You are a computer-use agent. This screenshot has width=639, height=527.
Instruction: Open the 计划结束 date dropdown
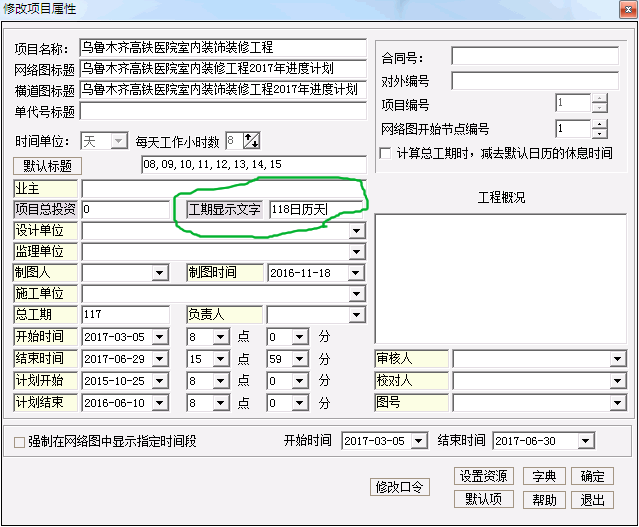coord(160,403)
